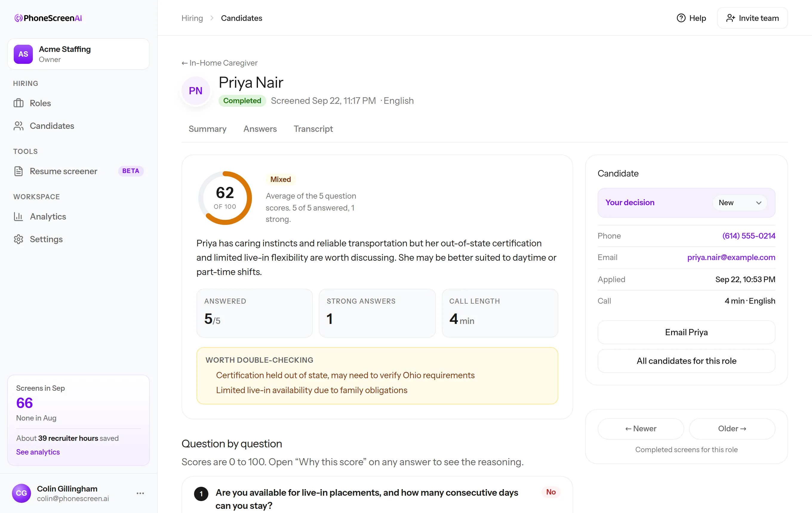The image size is (812, 513).
Task: Open All candidates for this role
Action: (x=686, y=361)
